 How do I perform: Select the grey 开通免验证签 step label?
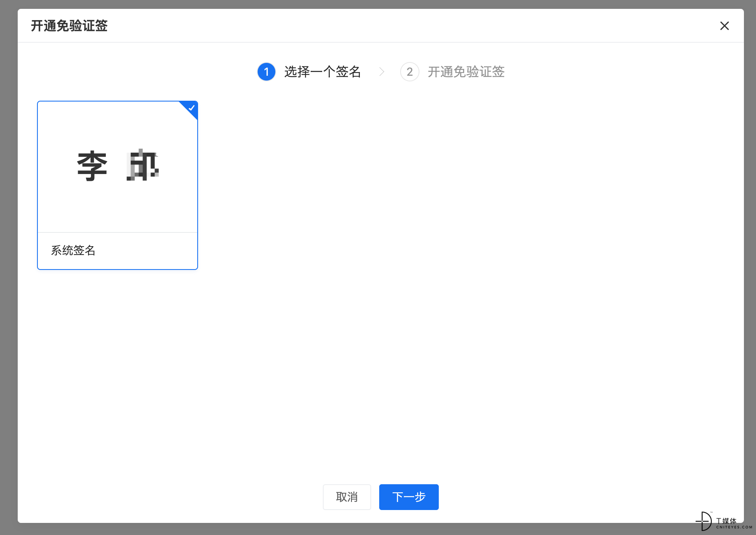click(466, 72)
